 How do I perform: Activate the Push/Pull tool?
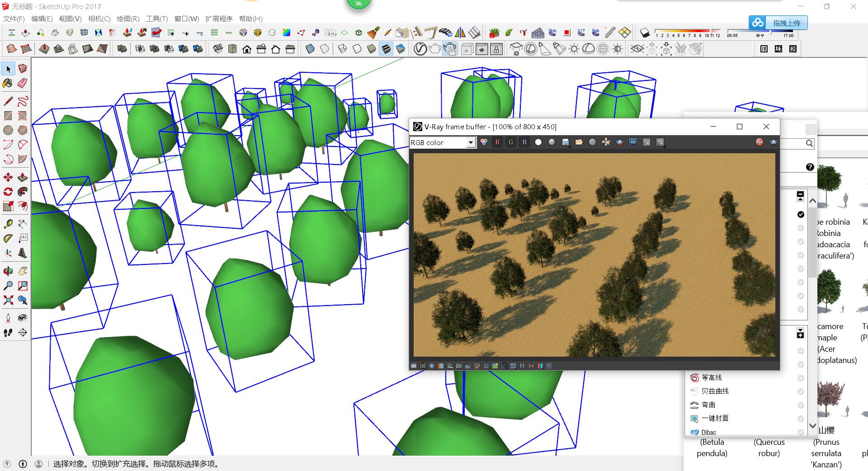pyautogui.click(x=22, y=177)
